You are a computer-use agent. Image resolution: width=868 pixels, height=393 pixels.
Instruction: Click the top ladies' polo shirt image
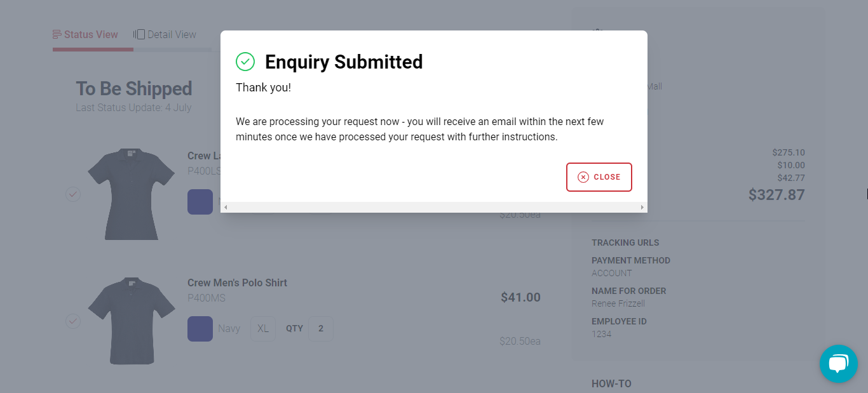pyautogui.click(x=131, y=194)
